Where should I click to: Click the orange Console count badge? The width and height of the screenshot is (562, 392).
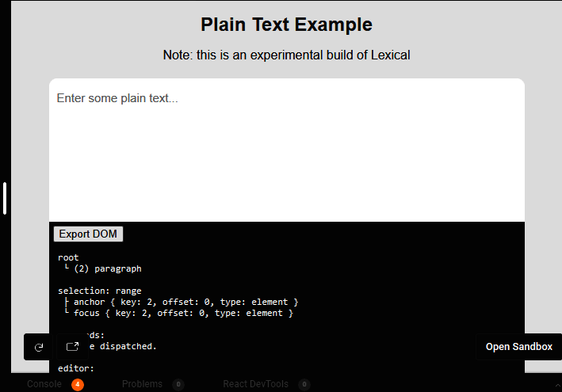click(78, 385)
